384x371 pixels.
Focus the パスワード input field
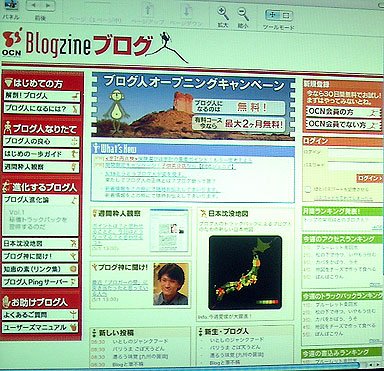[x=355, y=165]
